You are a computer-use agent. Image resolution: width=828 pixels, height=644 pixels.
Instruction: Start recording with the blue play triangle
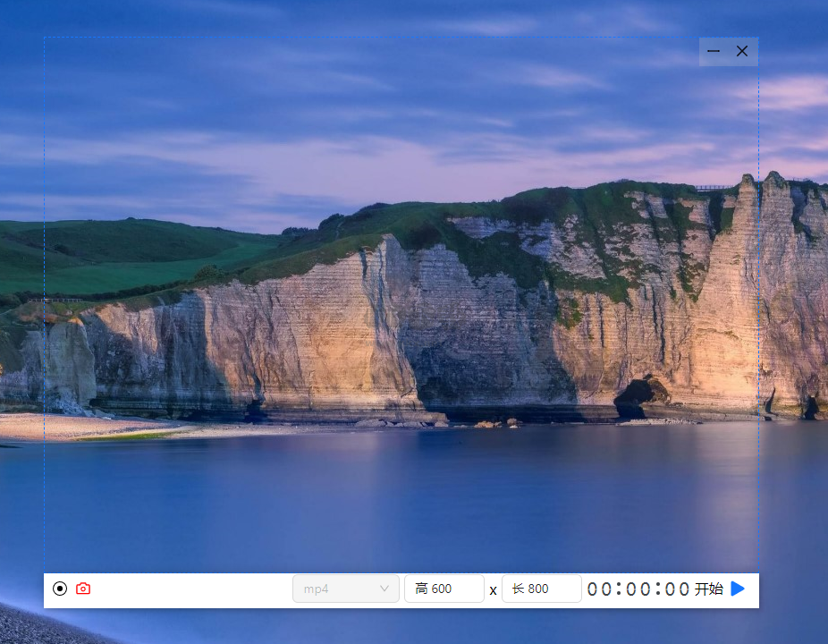click(738, 589)
